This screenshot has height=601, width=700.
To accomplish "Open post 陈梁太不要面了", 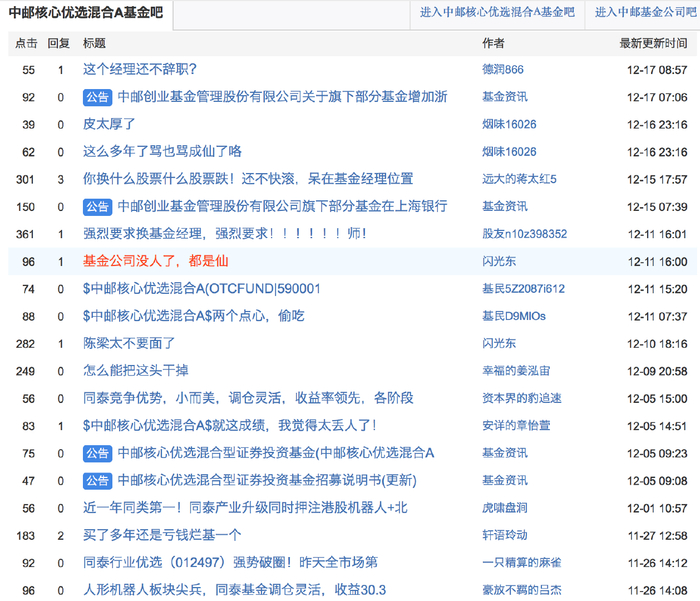I will (129, 343).
